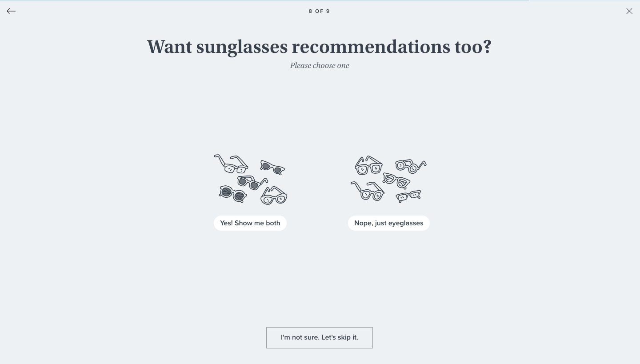640x364 pixels.
Task: Click the 'Want sunglasses recommendations too?' heading
Action: (x=319, y=47)
